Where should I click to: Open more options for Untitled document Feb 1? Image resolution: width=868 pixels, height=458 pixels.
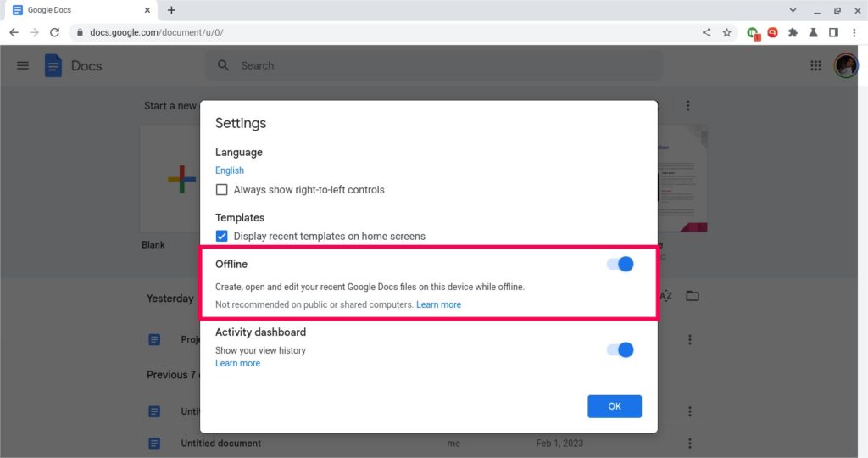click(x=690, y=443)
